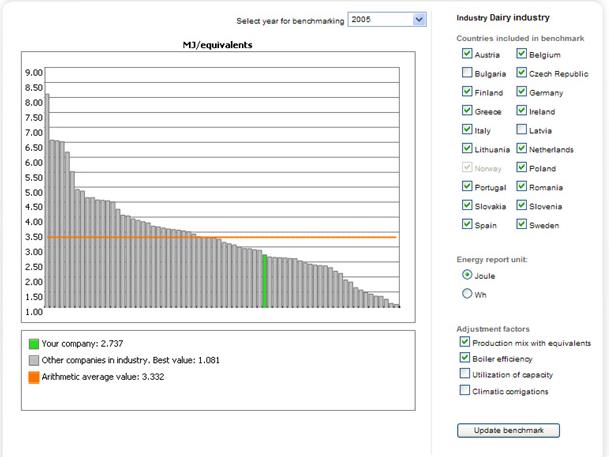Click 'Arithmetic average value: 3.332' text
The image size is (609, 457).
(x=103, y=377)
